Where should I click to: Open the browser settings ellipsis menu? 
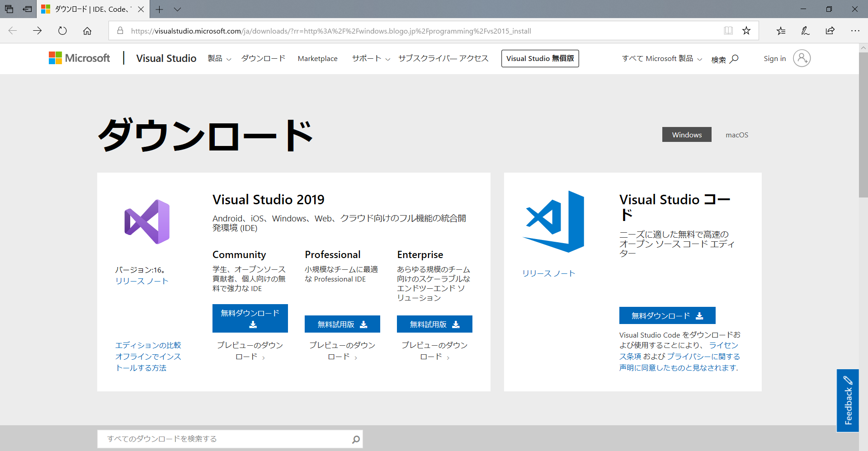pyautogui.click(x=855, y=31)
